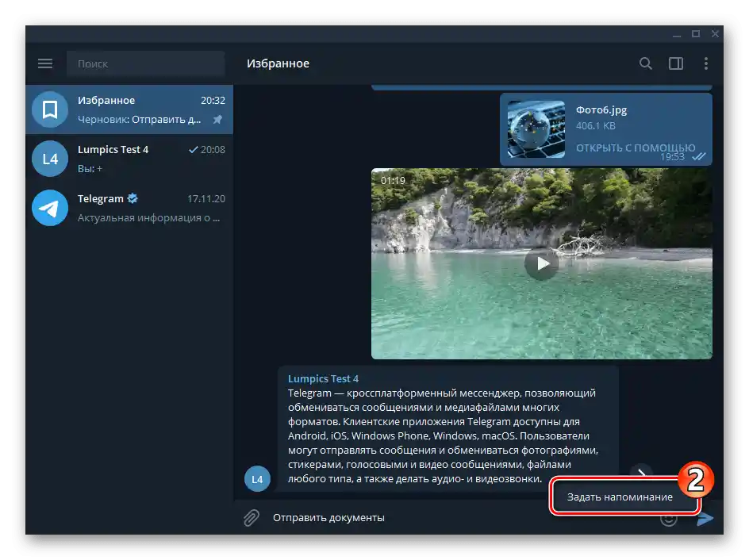Open search in the Избранное chat
Viewport: 749px width, 560px height.
[x=645, y=63]
